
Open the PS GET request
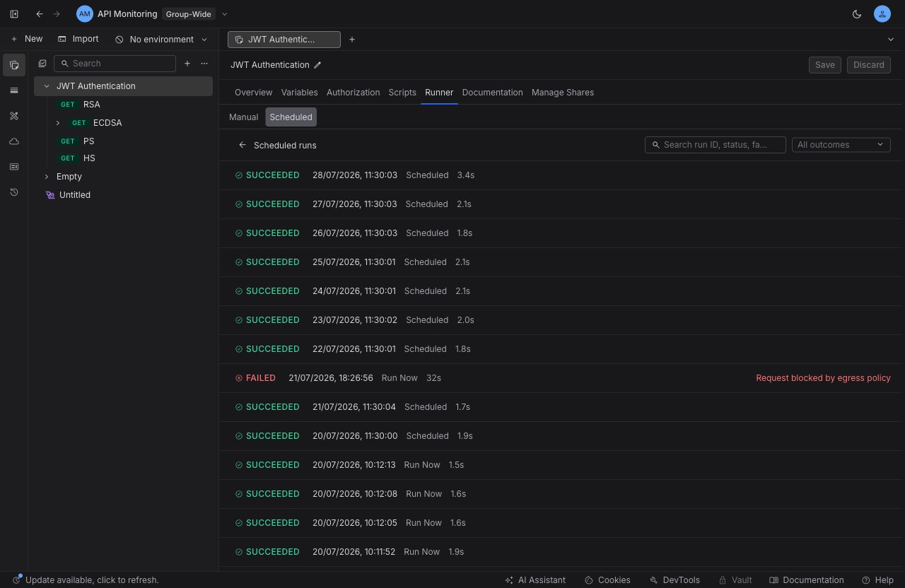coord(124,141)
